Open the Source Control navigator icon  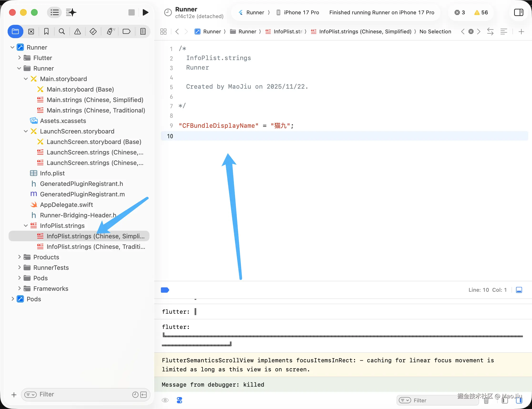pyautogui.click(x=31, y=31)
